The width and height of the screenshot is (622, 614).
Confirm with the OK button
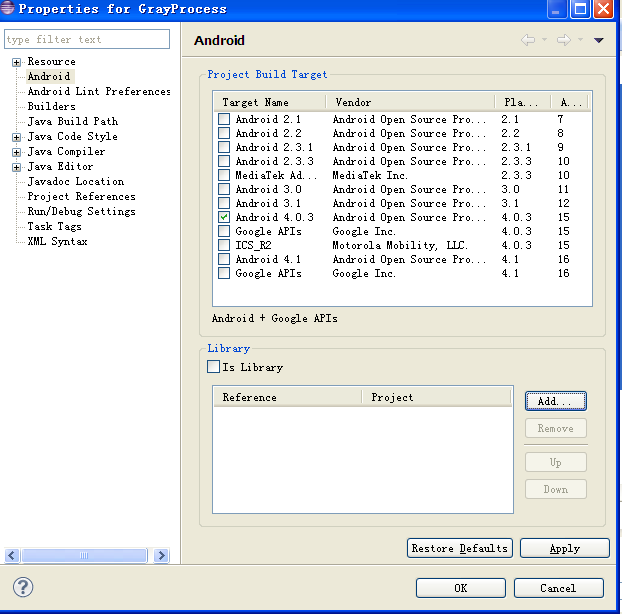(461, 588)
